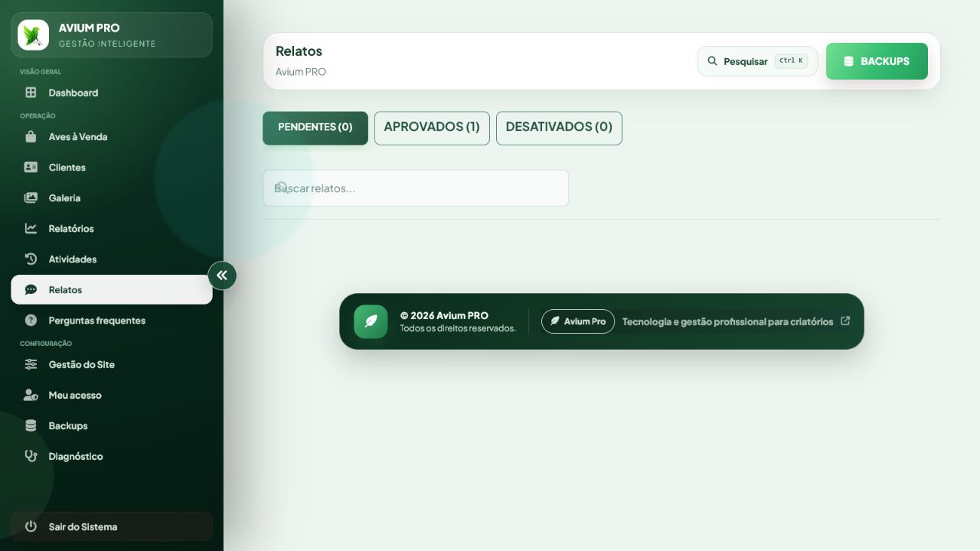Open Perguntas frequentes
Viewport: 980px width, 551px height.
point(112,320)
